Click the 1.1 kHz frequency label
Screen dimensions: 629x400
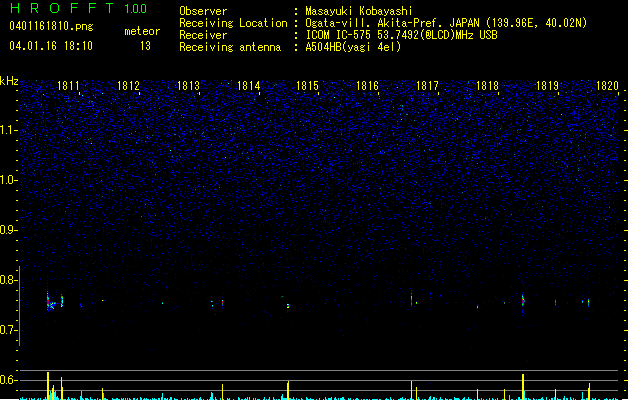pos(8,130)
